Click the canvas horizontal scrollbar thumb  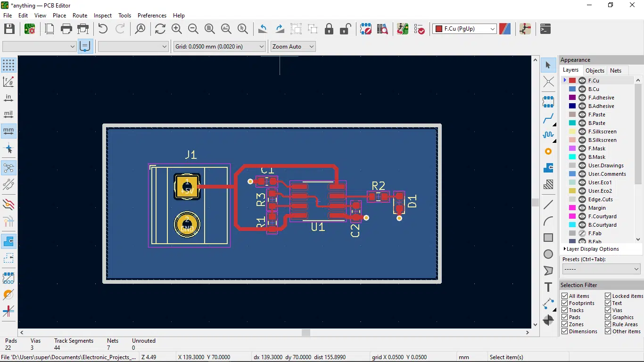306,332
